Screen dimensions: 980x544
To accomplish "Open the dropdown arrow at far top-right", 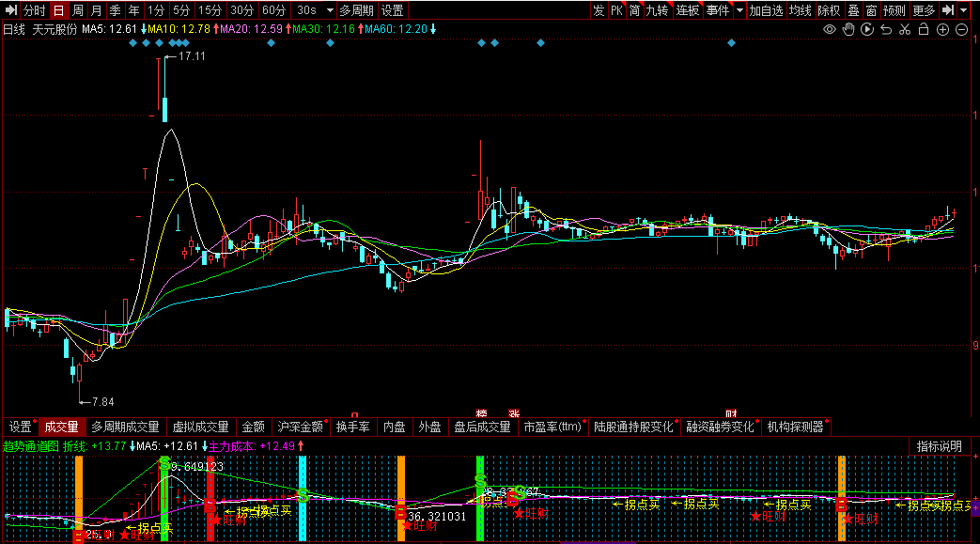I will [965, 10].
